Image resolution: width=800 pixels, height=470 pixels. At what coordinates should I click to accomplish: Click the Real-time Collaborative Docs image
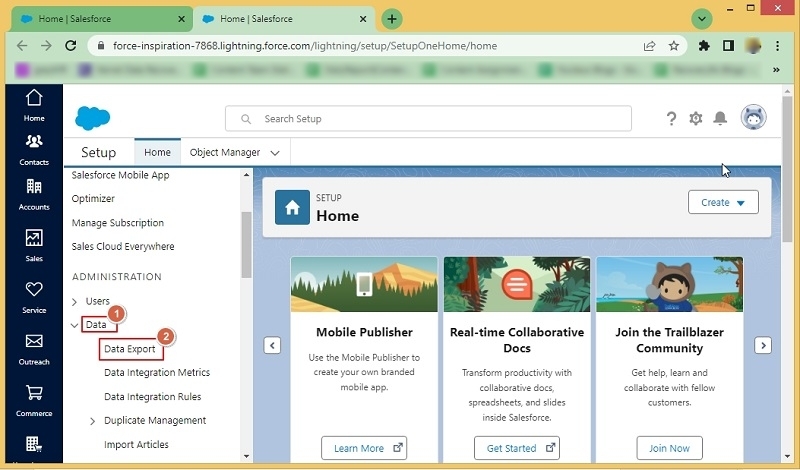point(517,284)
